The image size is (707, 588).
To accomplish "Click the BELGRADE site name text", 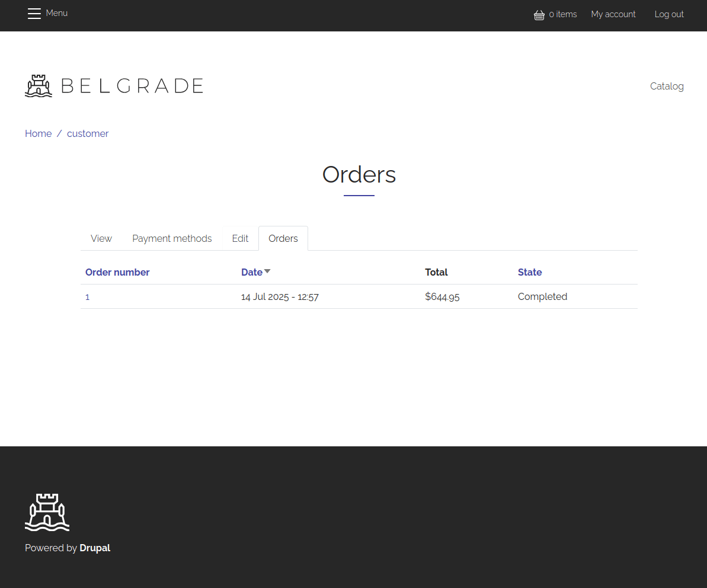I will click(132, 86).
